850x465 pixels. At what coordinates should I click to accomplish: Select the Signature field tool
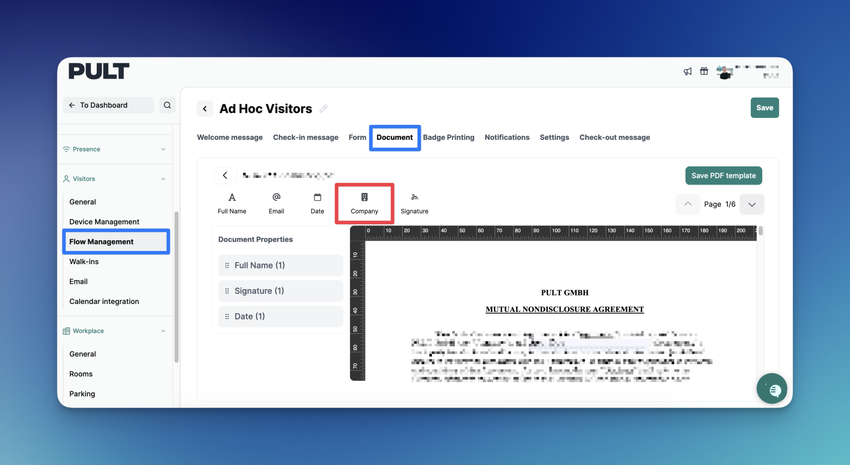click(414, 203)
